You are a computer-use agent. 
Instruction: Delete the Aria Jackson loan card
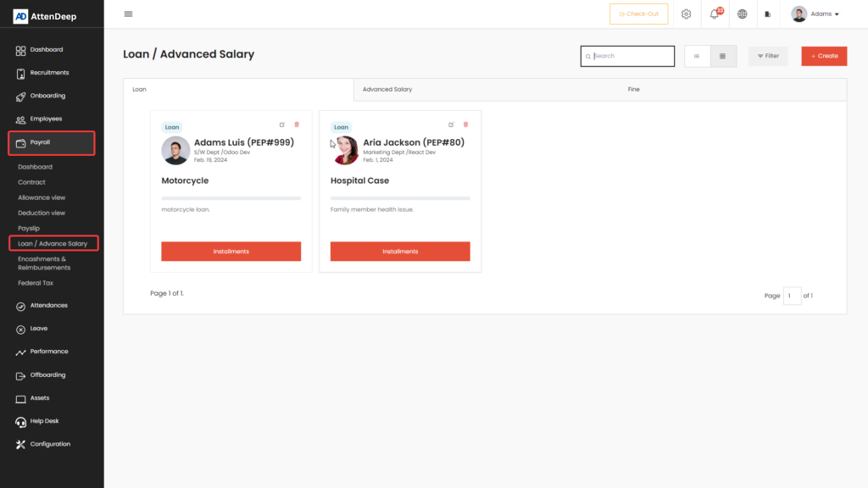(x=465, y=125)
